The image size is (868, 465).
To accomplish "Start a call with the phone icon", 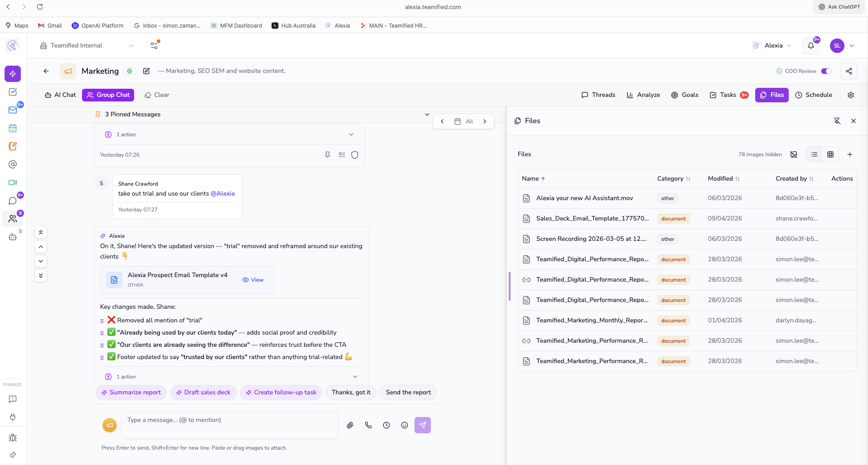I will click(x=368, y=425).
